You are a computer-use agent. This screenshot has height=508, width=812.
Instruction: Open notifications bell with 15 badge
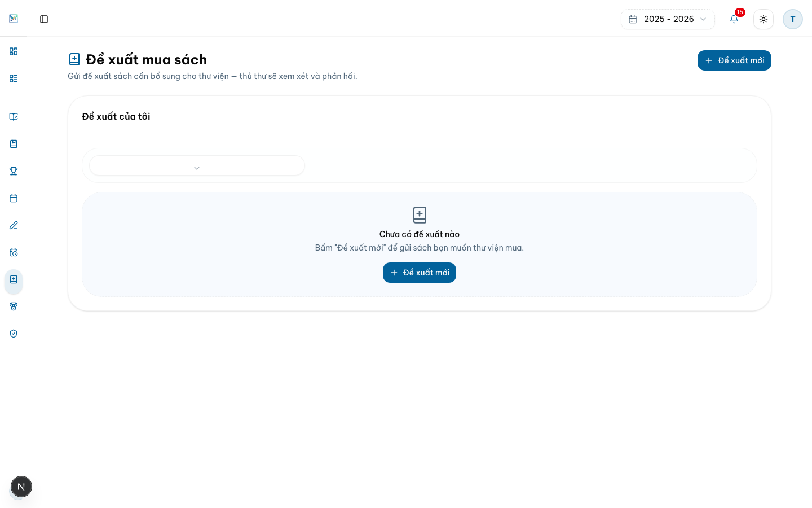[x=734, y=19]
